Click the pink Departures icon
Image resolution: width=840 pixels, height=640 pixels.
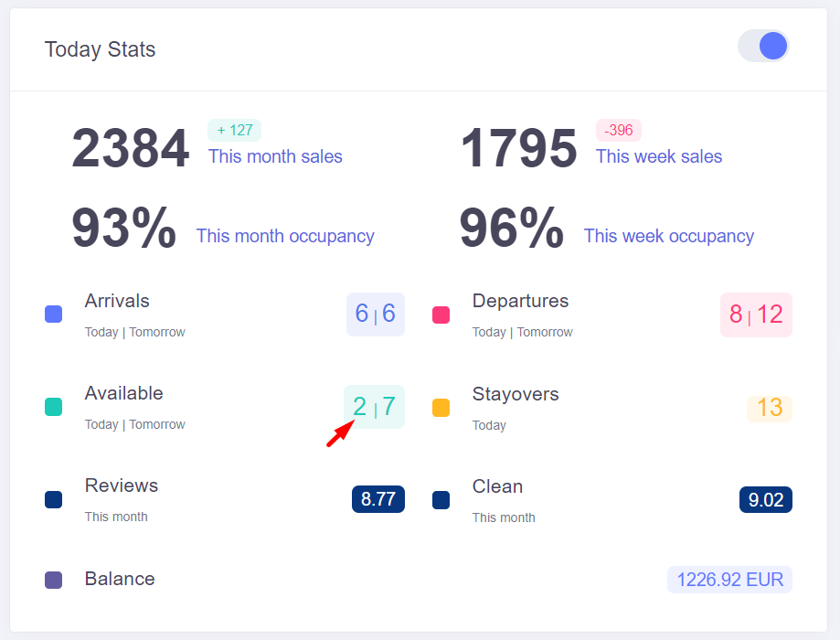(441, 315)
